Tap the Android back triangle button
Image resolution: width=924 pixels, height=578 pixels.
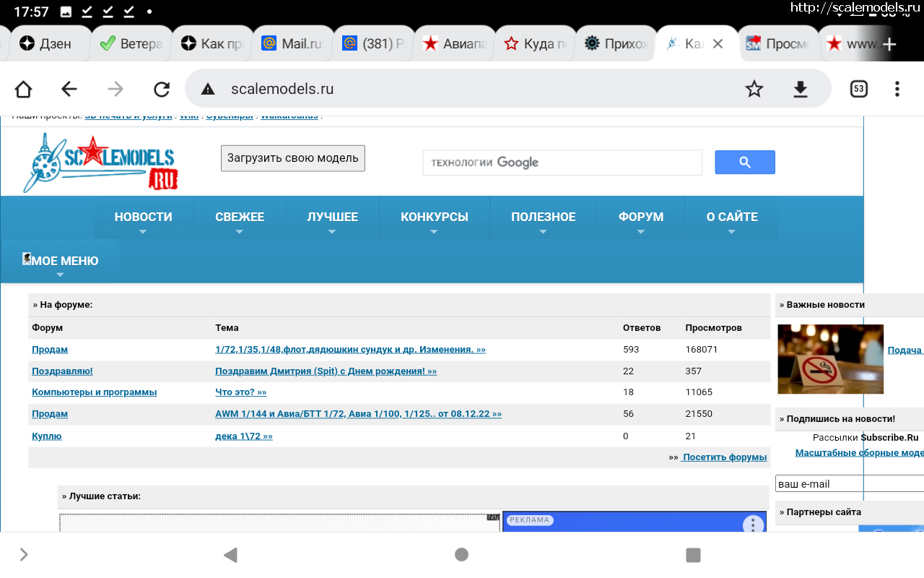[x=230, y=555]
